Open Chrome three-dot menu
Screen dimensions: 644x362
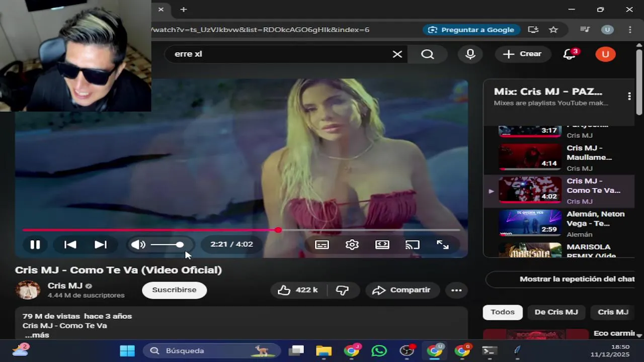coord(630,30)
